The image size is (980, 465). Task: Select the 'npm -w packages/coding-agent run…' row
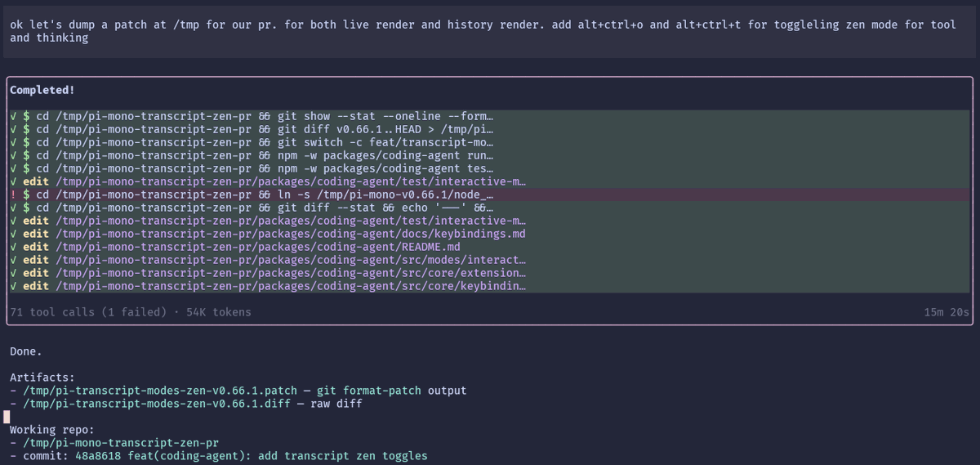point(489,155)
